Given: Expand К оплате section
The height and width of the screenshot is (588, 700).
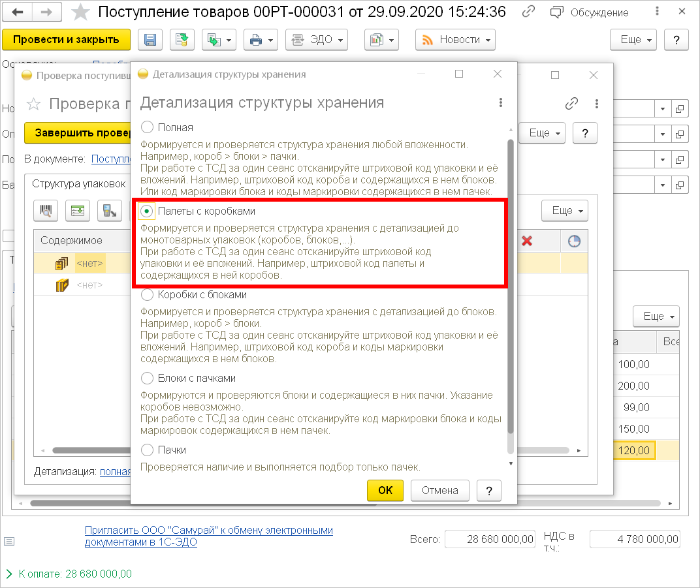Looking at the screenshot, I should [9, 574].
